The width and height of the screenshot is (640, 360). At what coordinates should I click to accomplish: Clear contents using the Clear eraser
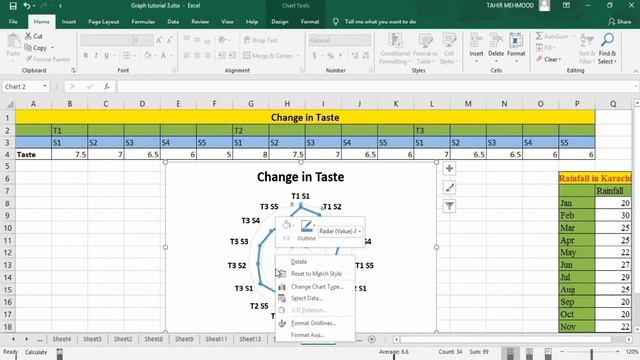[x=549, y=59]
